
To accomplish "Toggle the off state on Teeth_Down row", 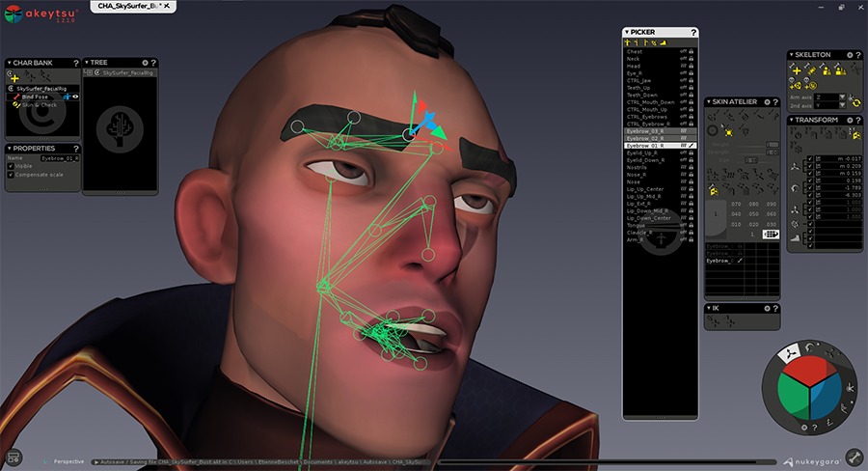I will pyautogui.click(x=683, y=95).
